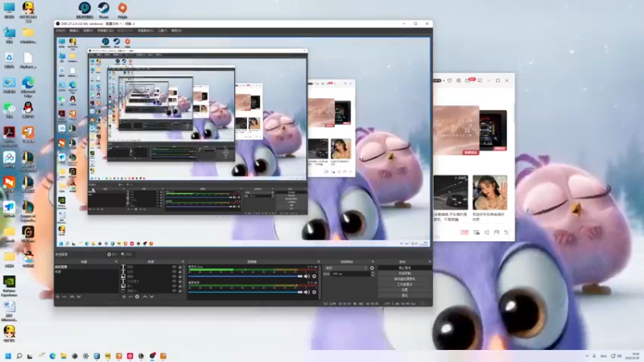Open the Windows Start button
Screen dimensions: 644x362
point(8,356)
